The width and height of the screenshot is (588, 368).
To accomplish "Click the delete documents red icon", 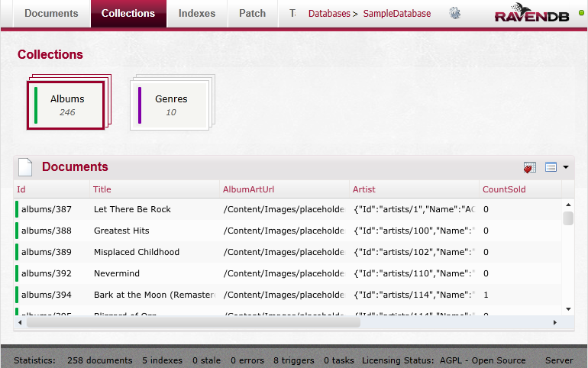I will (529, 167).
